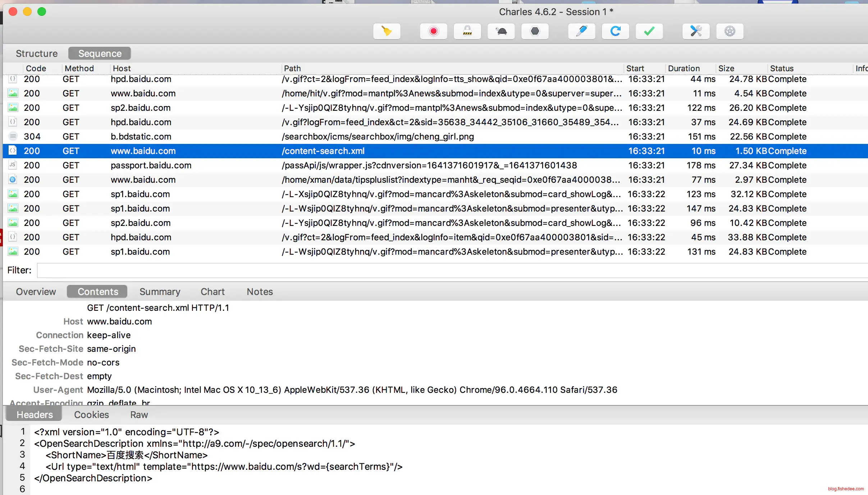
Task: Switch to the Cookies tab
Action: (91, 414)
